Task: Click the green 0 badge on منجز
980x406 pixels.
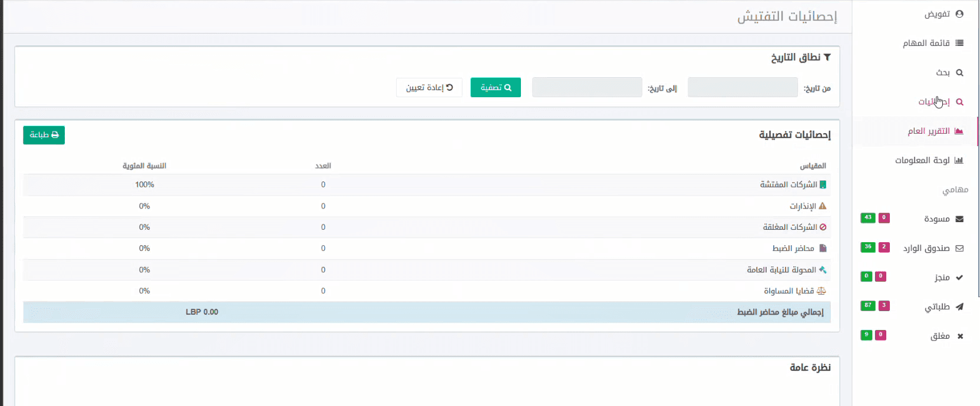Action: tap(866, 276)
